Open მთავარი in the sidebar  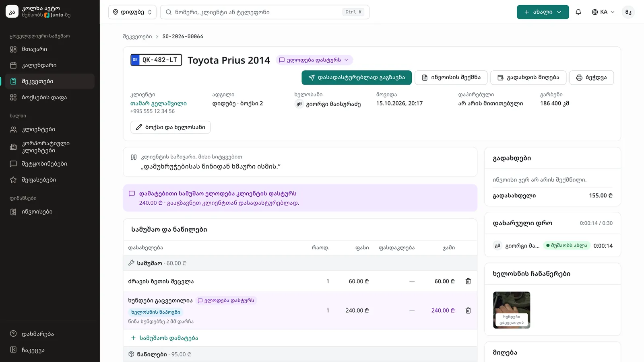(50, 49)
